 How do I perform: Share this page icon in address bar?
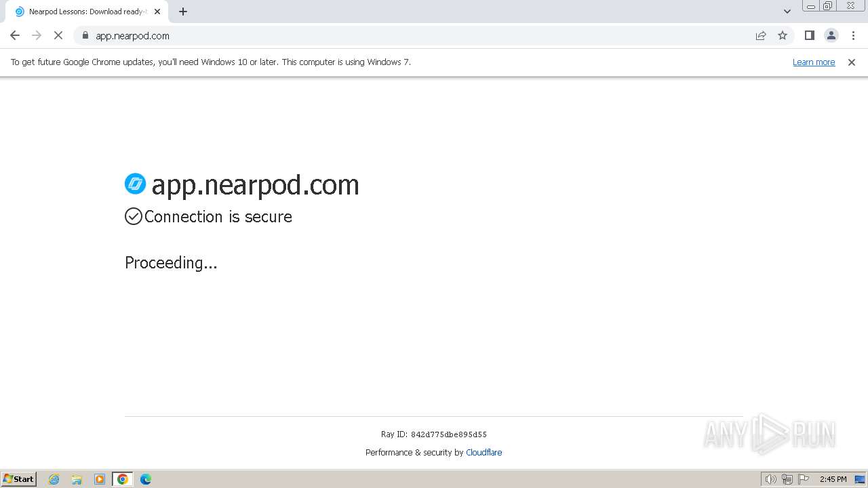[761, 35]
